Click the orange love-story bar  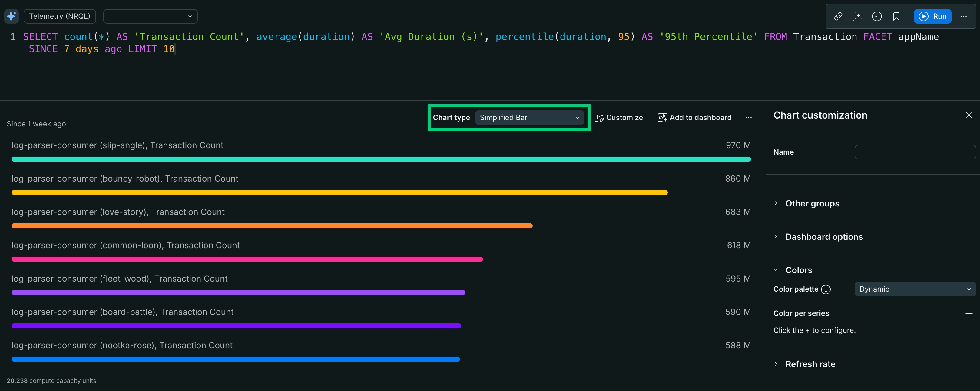(272, 226)
